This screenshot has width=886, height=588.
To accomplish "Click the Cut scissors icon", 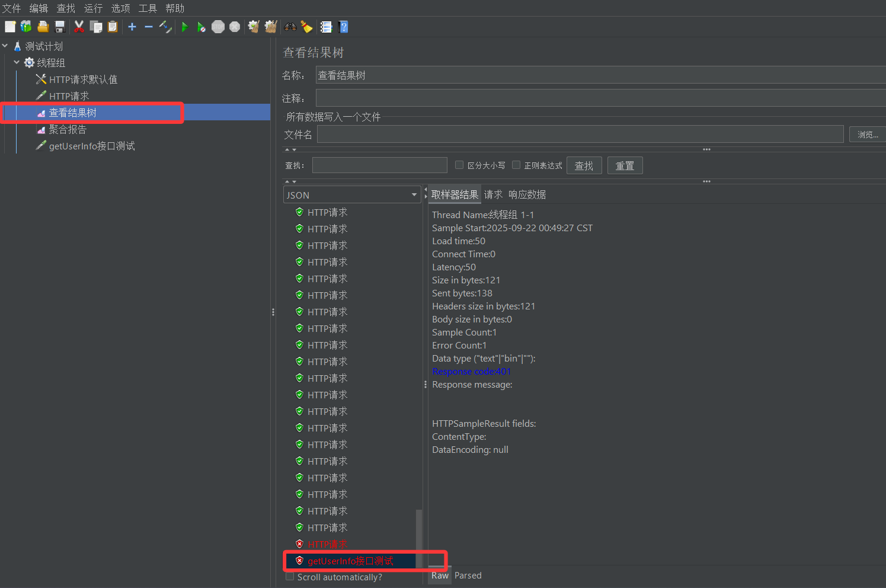I will click(79, 27).
